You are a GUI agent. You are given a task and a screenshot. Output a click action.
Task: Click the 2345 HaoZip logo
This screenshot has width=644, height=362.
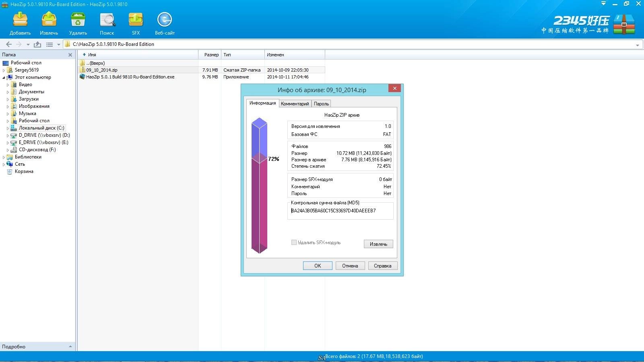588,24
